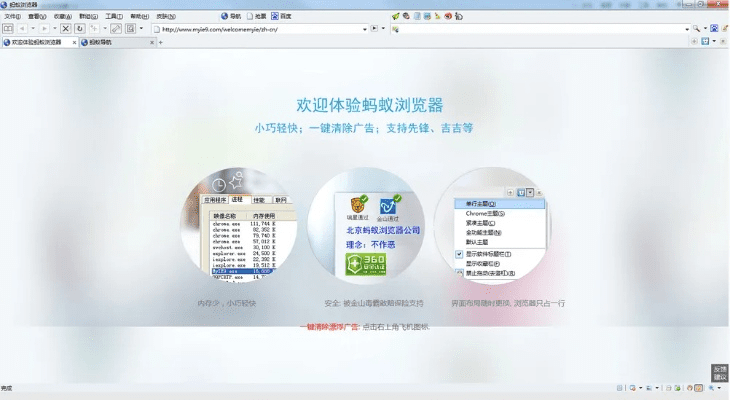This screenshot has height=400, width=730.
Task: Click the sparkle new-tab toolbar icon
Action: pos(94,29)
